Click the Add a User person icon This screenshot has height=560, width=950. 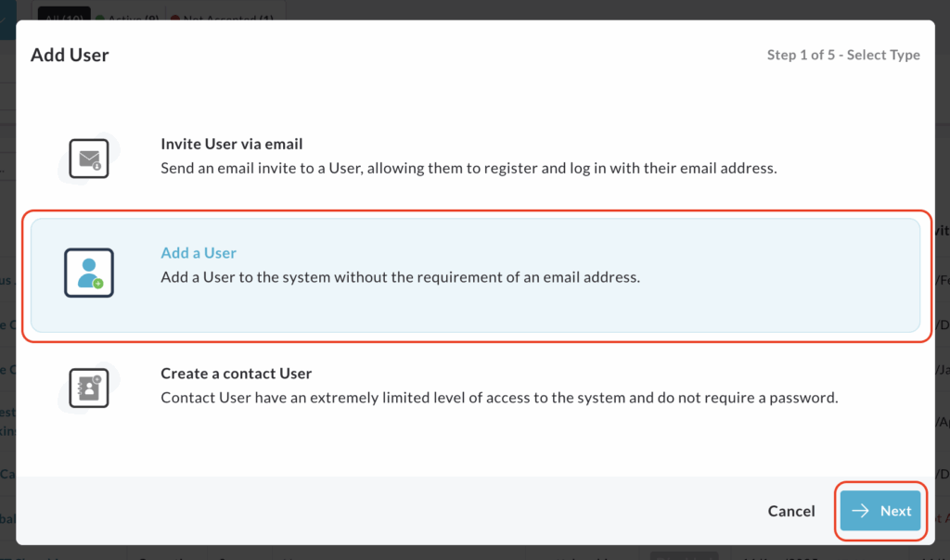coord(89,273)
